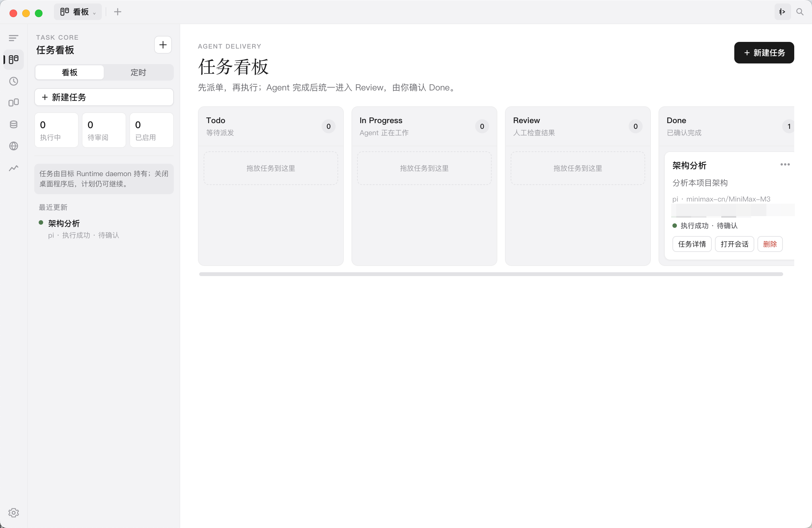Expand the 看板 tab dropdown chevron

pos(95,13)
